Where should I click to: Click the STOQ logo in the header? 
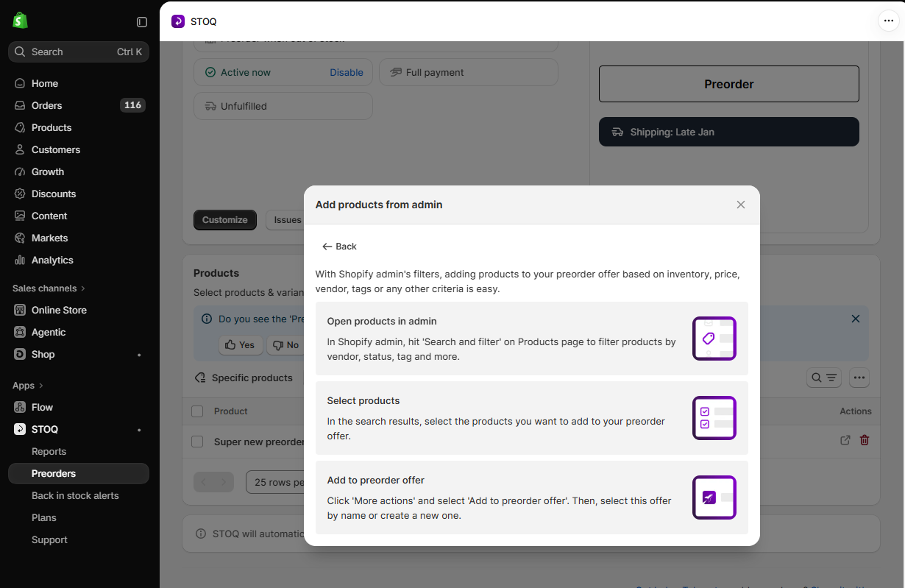[x=178, y=21]
